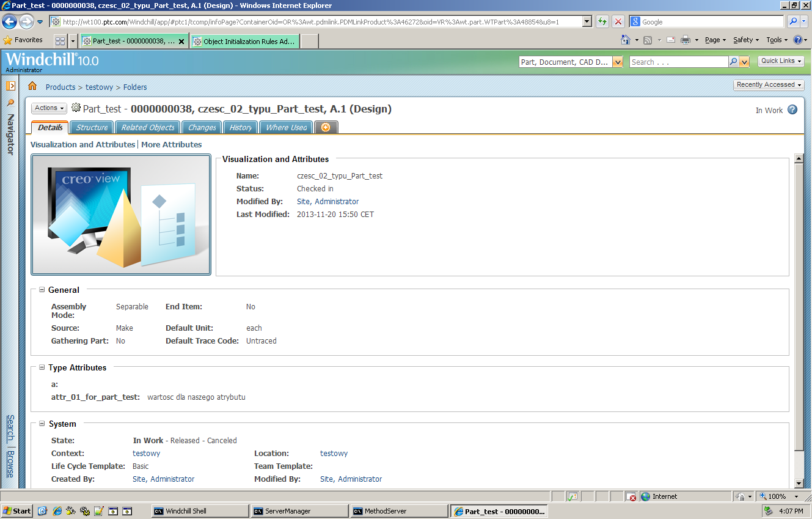Switch to Windchill Shell taskbar window

pos(200,511)
